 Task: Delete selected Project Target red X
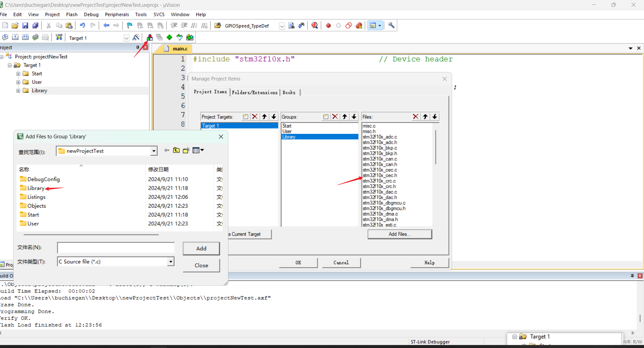click(x=255, y=117)
